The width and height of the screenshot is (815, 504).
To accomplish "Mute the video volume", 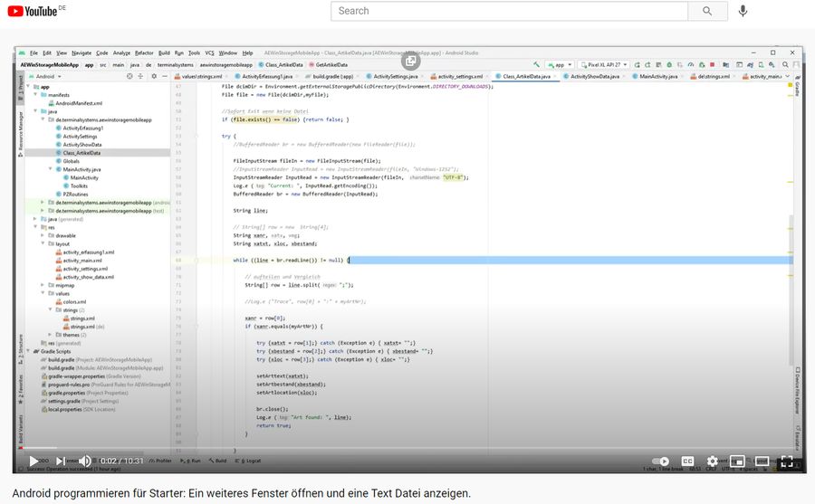I will pos(85,461).
